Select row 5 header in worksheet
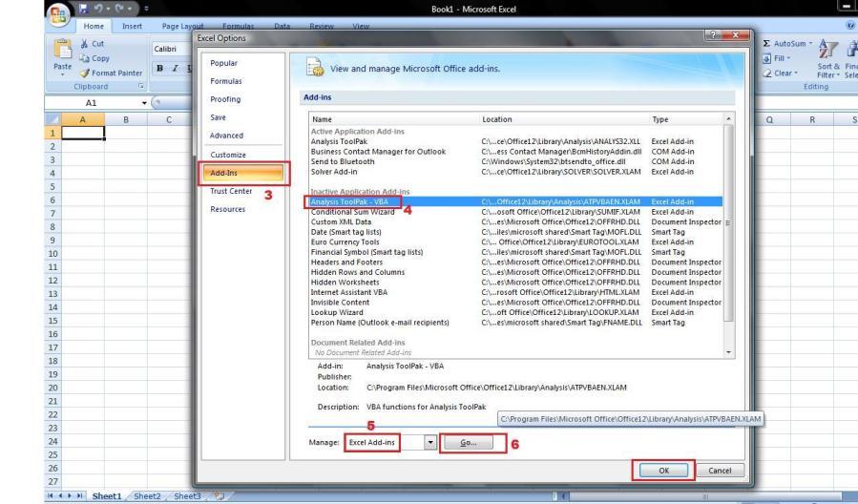858x504 pixels. pyautogui.click(x=52, y=186)
